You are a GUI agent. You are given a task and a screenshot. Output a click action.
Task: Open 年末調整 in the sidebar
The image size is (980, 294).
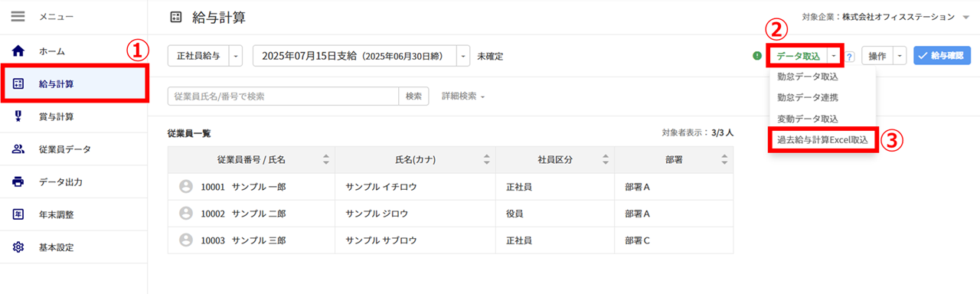tap(73, 214)
